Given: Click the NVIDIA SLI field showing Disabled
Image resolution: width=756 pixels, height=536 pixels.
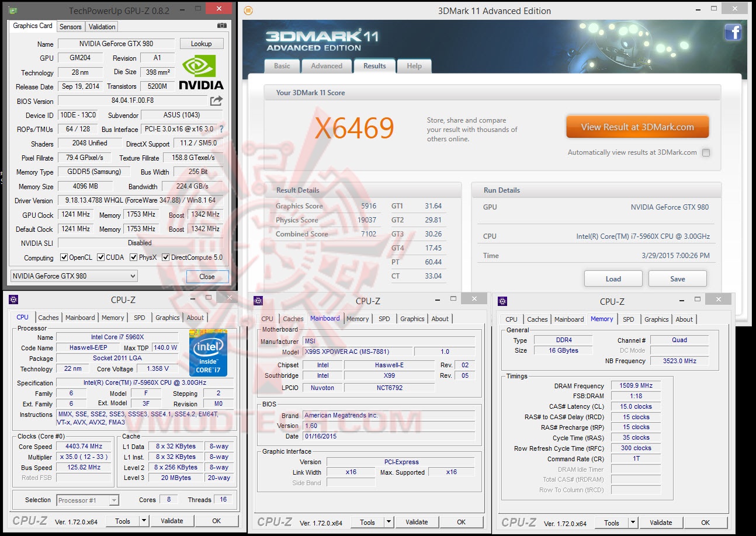Looking at the screenshot, I should coord(140,243).
